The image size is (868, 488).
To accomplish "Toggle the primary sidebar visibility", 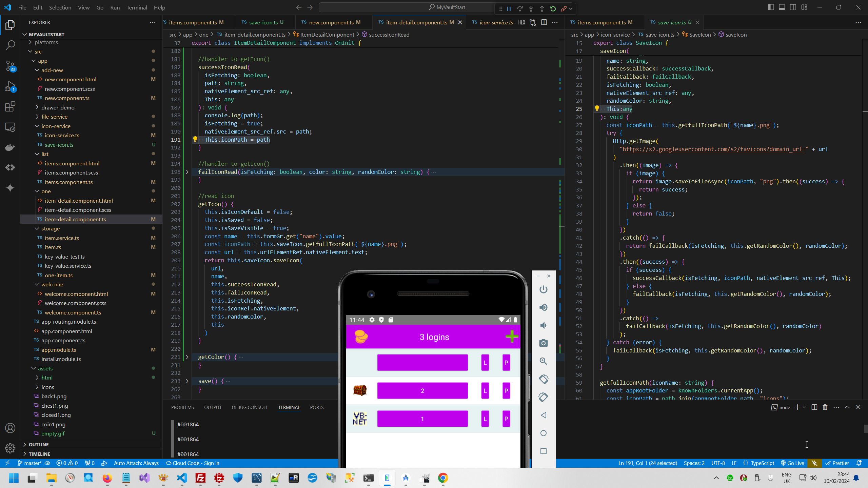I will pos(771,7).
